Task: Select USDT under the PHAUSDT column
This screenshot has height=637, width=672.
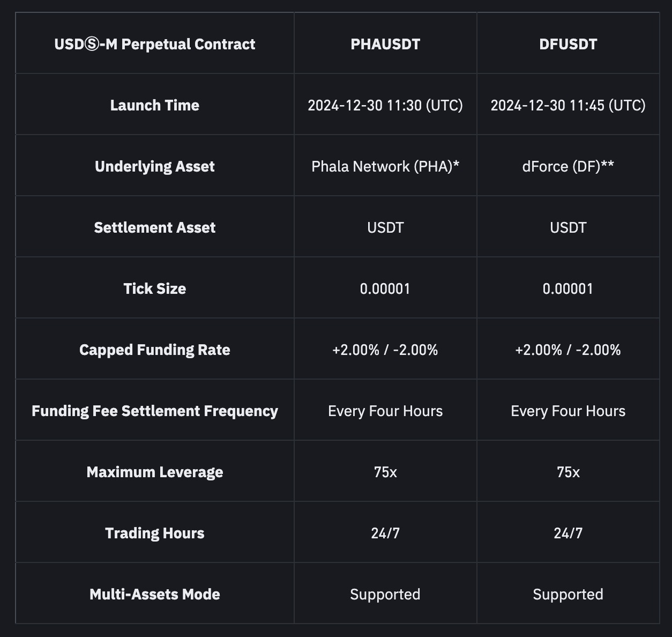Action: pos(385,227)
